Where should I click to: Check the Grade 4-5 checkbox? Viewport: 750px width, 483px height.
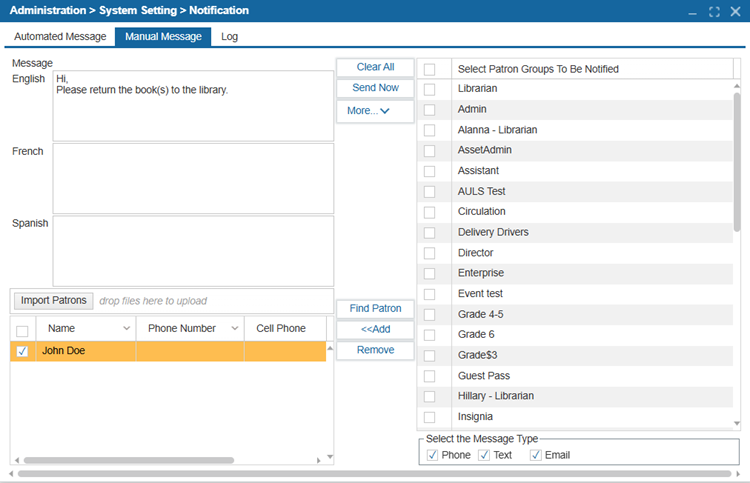(x=430, y=315)
